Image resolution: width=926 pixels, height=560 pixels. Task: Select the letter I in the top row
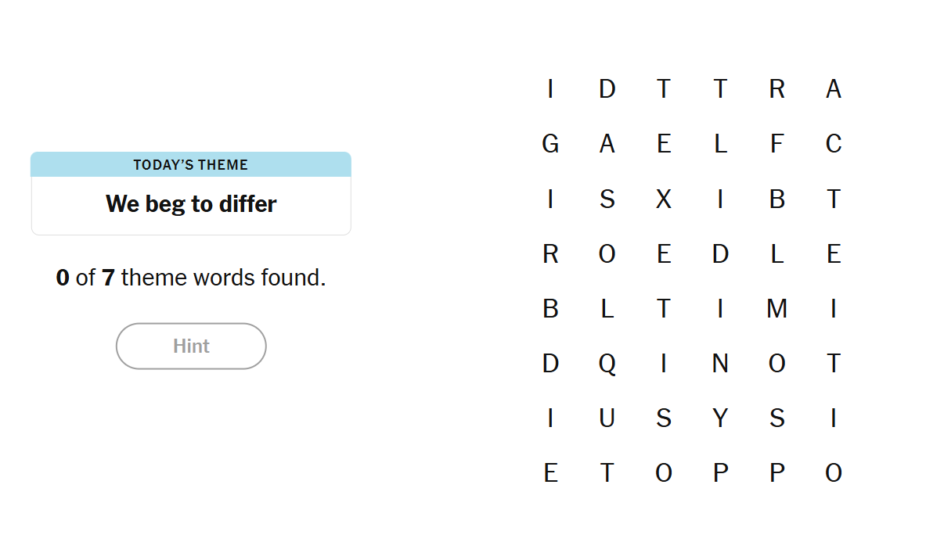pyautogui.click(x=550, y=89)
